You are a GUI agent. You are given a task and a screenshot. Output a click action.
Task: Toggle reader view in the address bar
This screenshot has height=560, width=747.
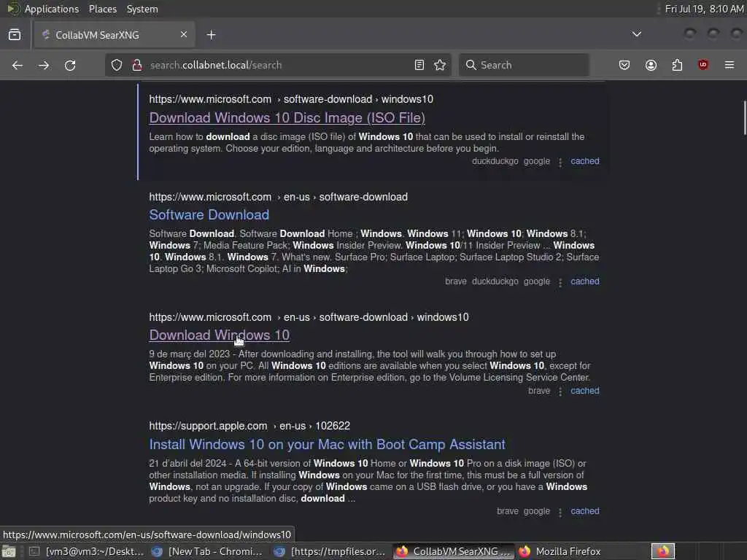click(419, 65)
